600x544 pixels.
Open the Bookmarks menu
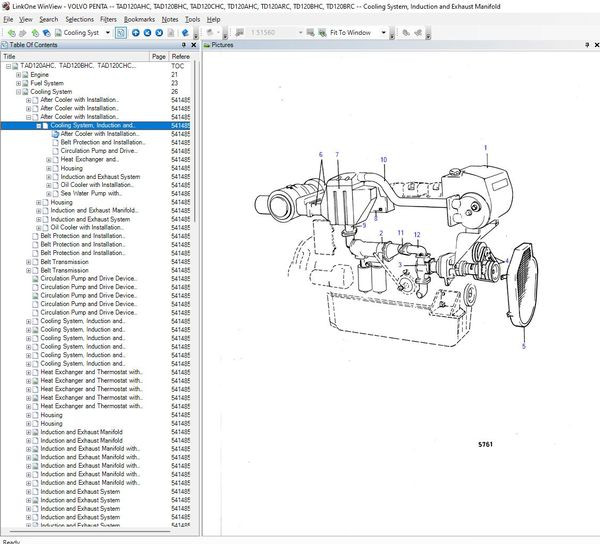[x=139, y=19]
